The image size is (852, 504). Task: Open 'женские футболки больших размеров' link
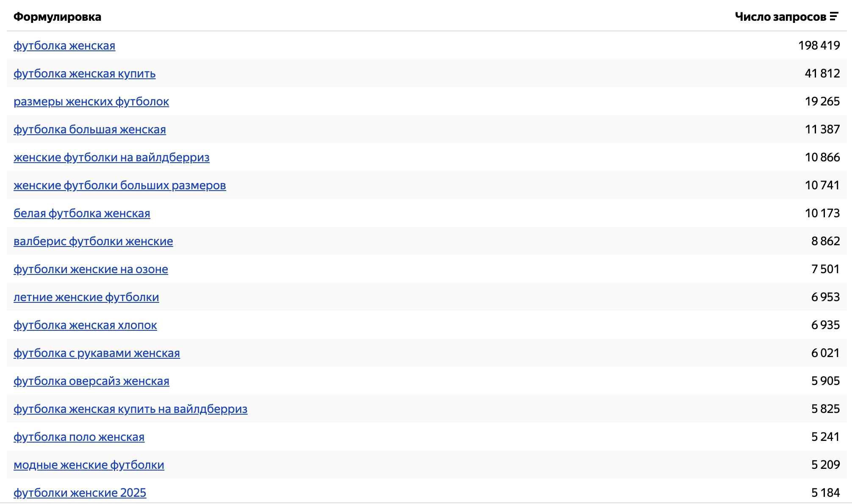coord(120,185)
